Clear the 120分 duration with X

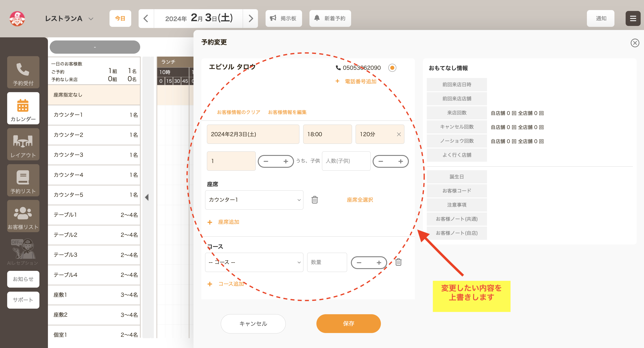pos(399,134)
